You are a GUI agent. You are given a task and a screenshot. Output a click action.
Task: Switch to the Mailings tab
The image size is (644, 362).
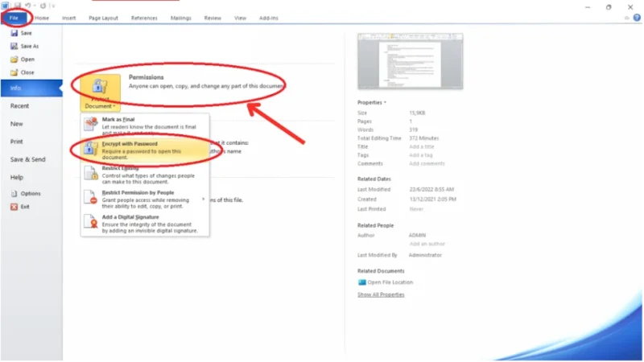tap(180, 18)
